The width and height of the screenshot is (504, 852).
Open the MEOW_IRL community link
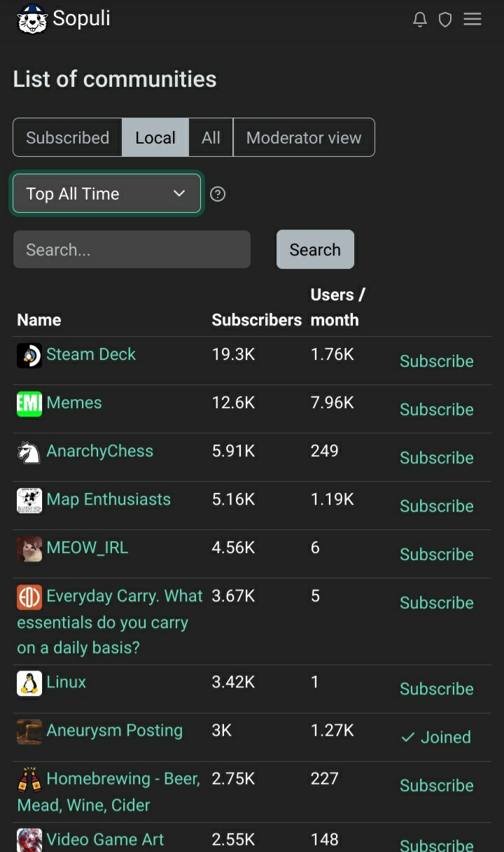(x=87, y=547)
